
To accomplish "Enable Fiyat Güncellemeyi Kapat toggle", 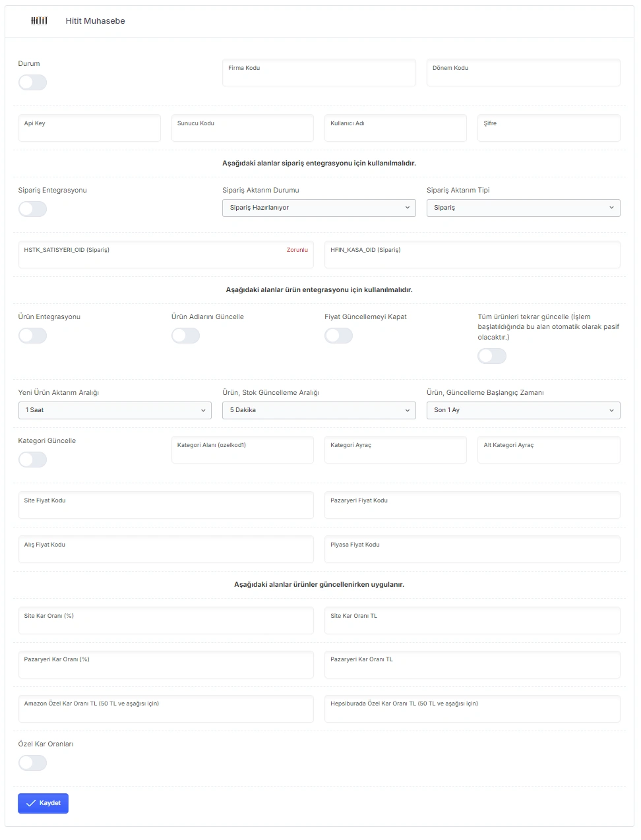I will 338,336.
